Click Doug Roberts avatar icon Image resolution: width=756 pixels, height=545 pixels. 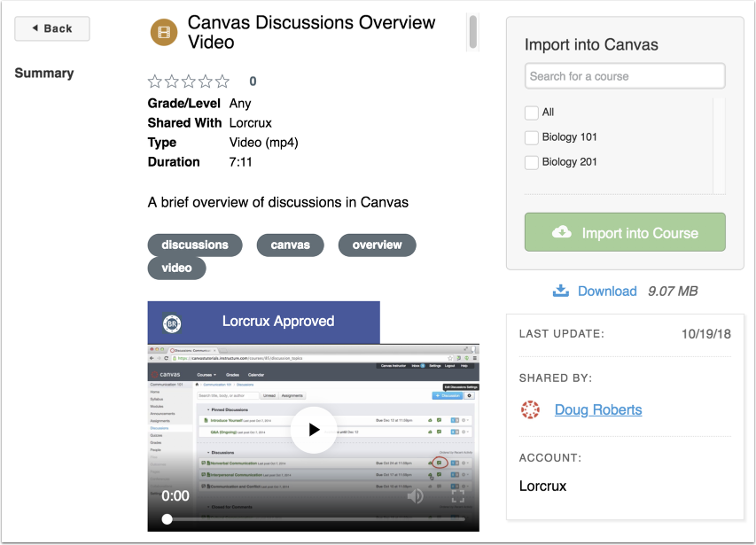tap(530, 409)
